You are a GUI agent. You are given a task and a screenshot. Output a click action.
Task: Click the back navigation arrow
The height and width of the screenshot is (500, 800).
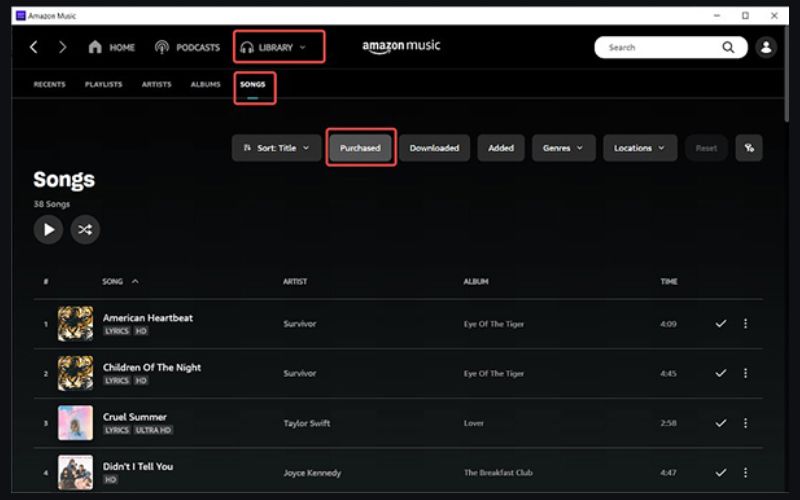click(x=34, y=47)
